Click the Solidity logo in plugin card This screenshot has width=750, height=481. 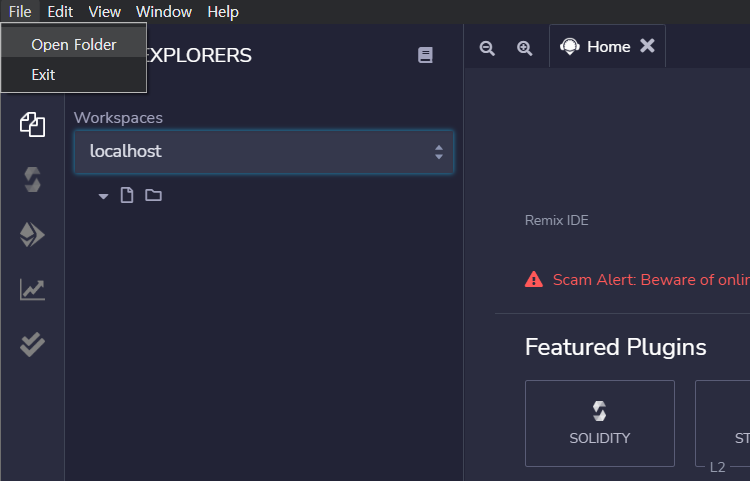pos(599,411)
